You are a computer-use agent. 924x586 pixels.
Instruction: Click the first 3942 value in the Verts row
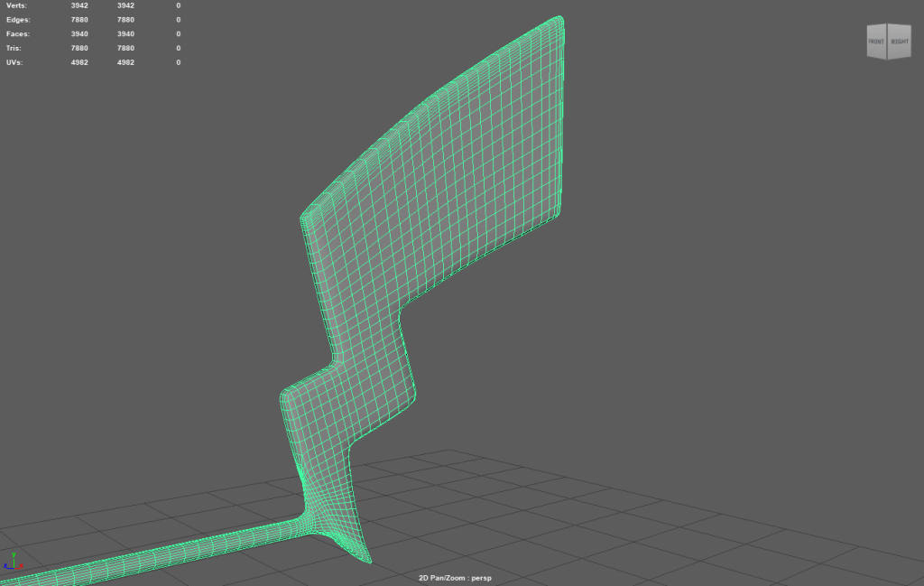79,5
